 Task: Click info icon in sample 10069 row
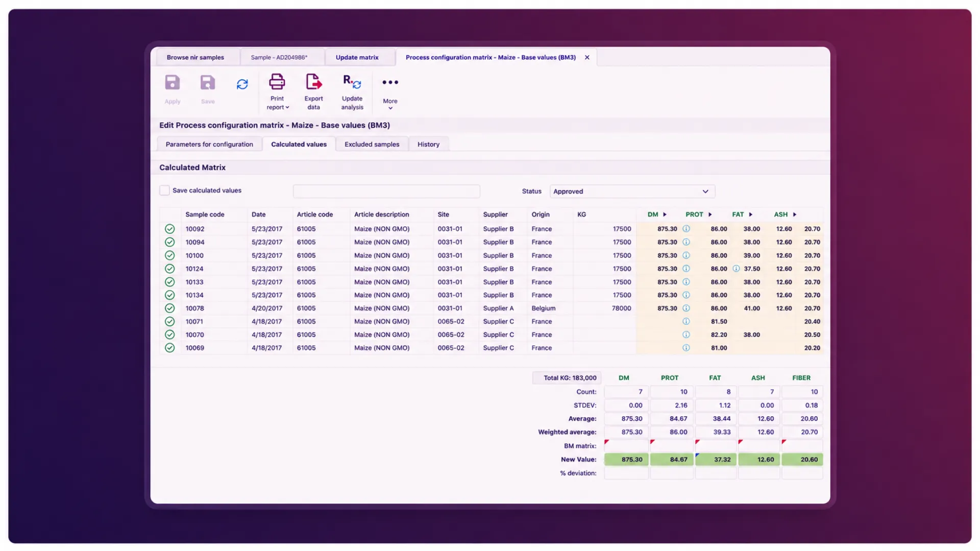(x=686, y=348)
